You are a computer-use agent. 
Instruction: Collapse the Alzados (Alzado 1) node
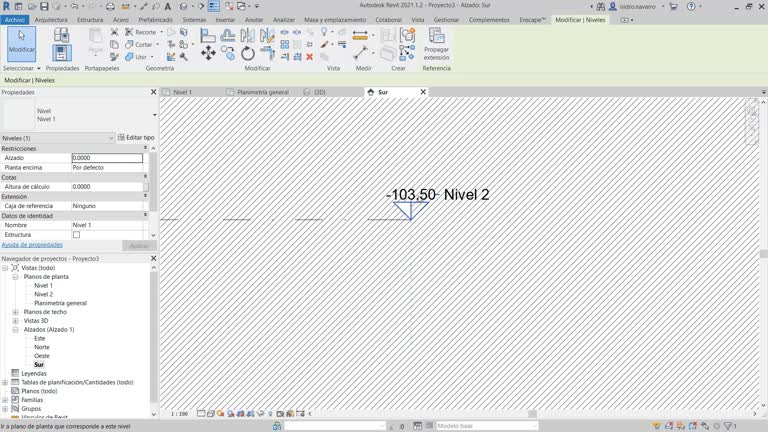(15, 330)
